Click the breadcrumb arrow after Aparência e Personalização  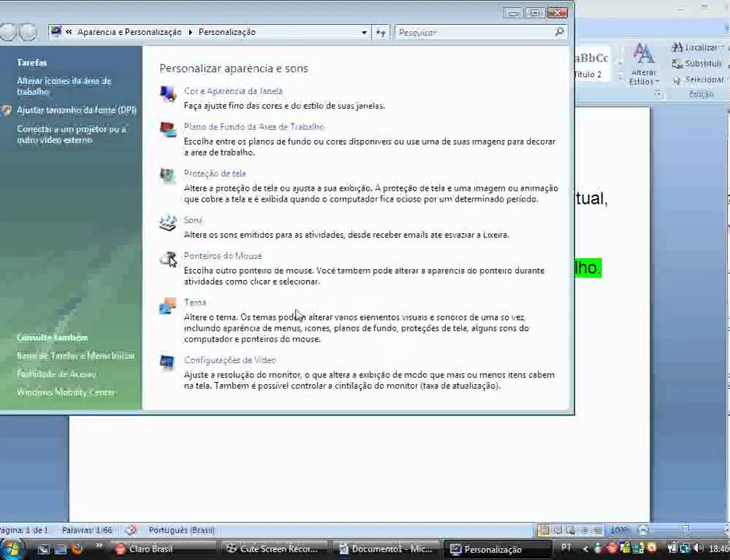[191, 32]
